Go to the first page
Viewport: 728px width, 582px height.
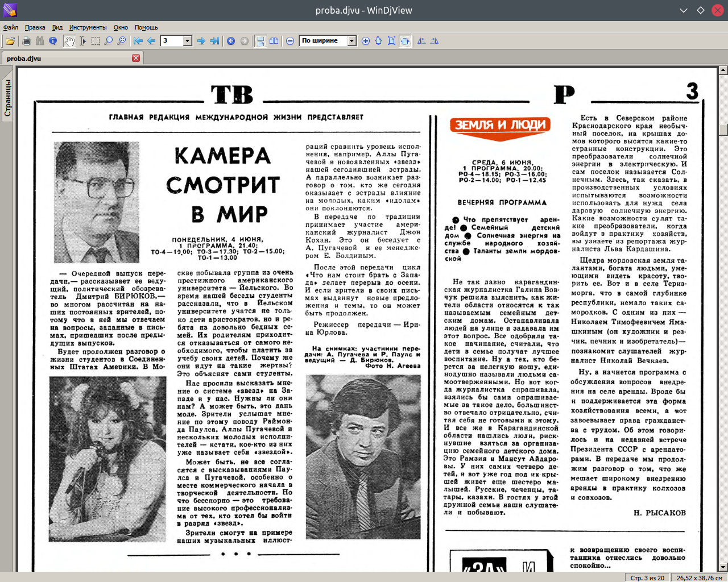click(x=138, y=41)
